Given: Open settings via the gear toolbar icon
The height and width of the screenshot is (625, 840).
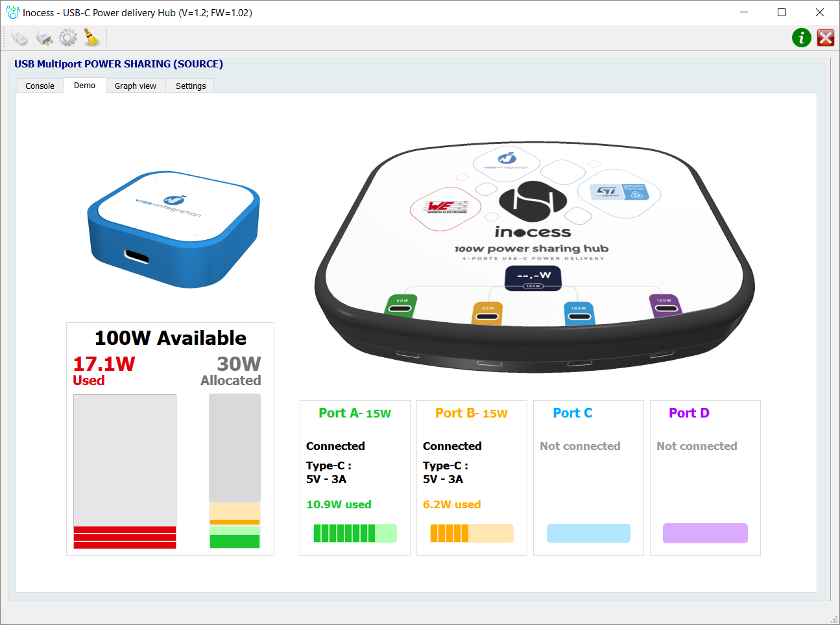Looking at the screenshot, I should (68, 38).
